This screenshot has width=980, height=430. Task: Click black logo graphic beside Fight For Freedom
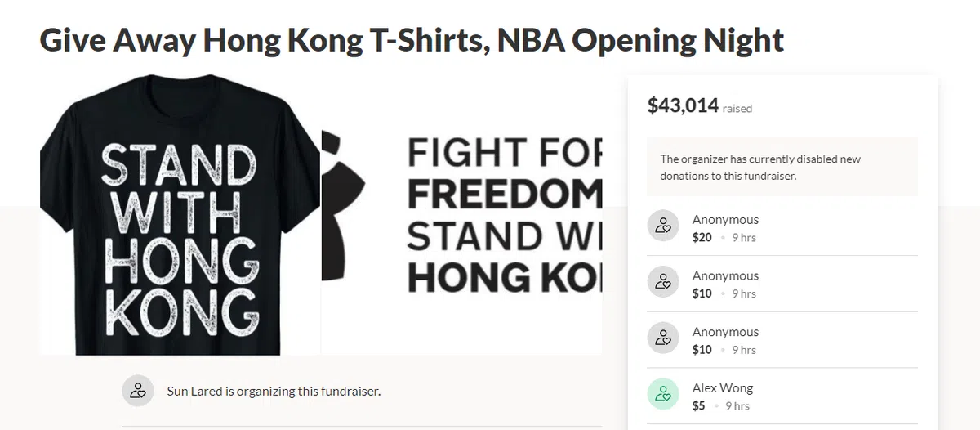(344, 213)
